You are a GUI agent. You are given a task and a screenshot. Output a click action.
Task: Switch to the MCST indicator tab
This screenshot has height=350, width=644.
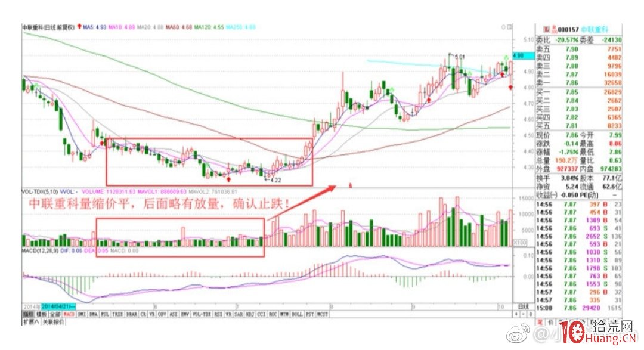tap(323, 314)
